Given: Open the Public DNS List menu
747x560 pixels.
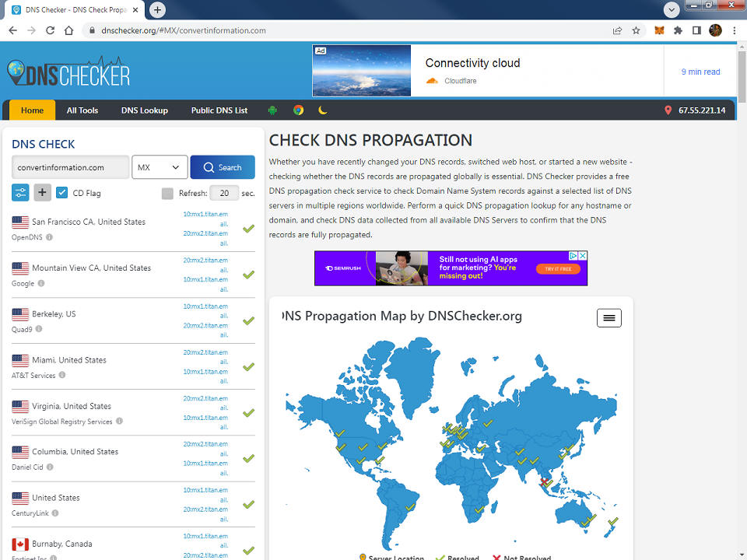Looking at the screenshot, I should pos(219,110).
